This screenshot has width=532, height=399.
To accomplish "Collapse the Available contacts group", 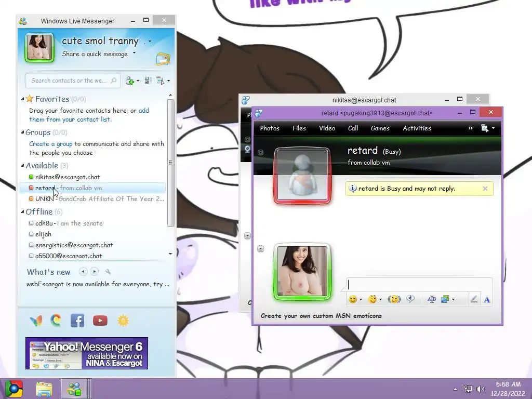I will click(x=22, y=166).
